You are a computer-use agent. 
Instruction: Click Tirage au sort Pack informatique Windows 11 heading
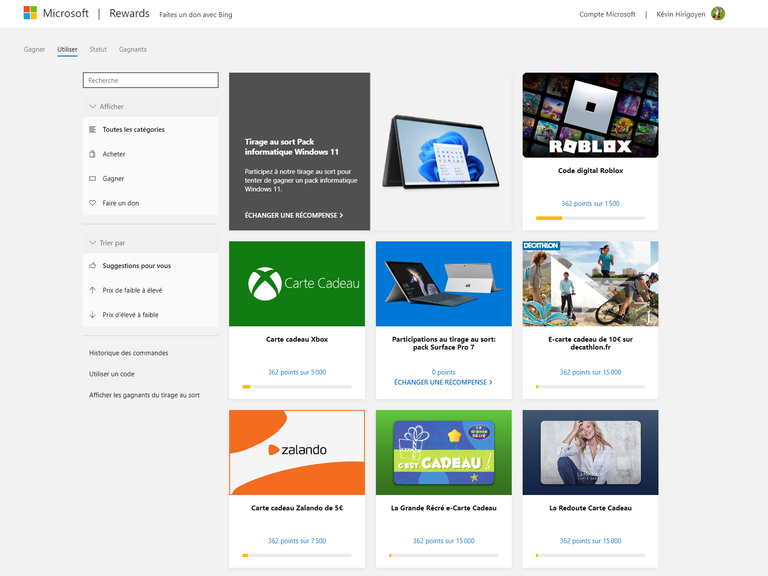tap(291, 146)
